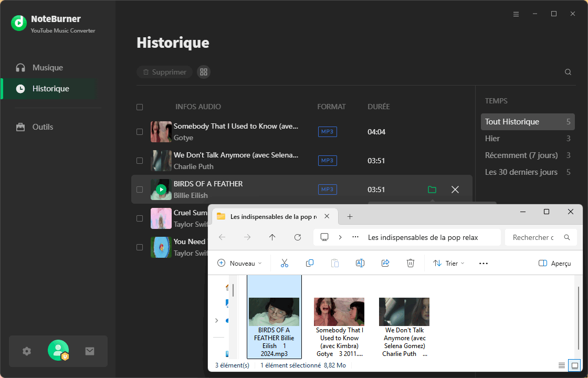The width and height of the screenshot is (588, 378).
Task: Click the Cruel Summer album thumbnail
Action: tap(161, 218)
